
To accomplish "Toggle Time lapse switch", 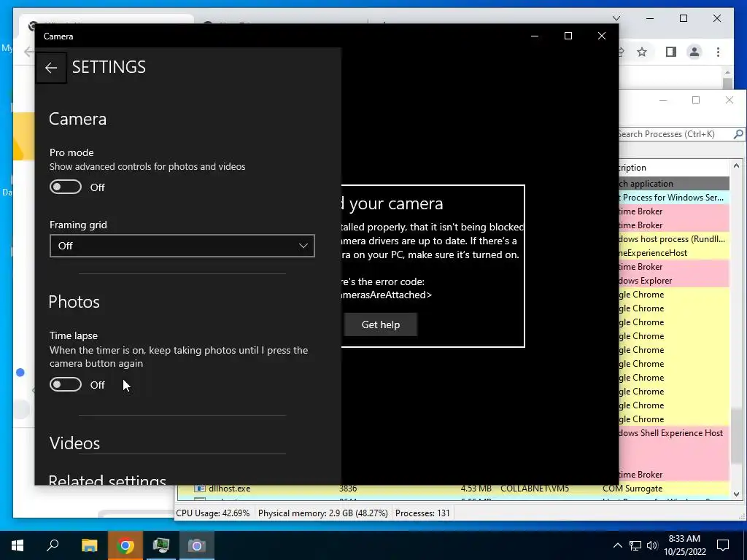I will point(66,384).
